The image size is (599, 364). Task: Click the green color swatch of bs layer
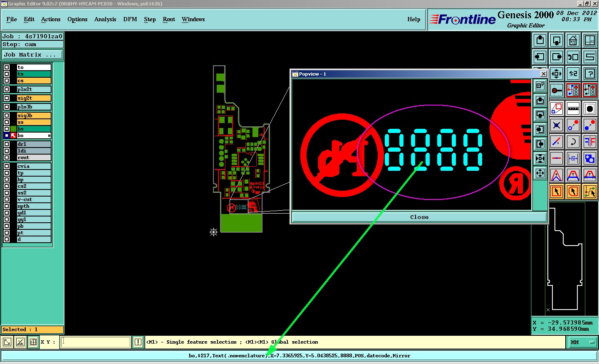coord(13,129)
